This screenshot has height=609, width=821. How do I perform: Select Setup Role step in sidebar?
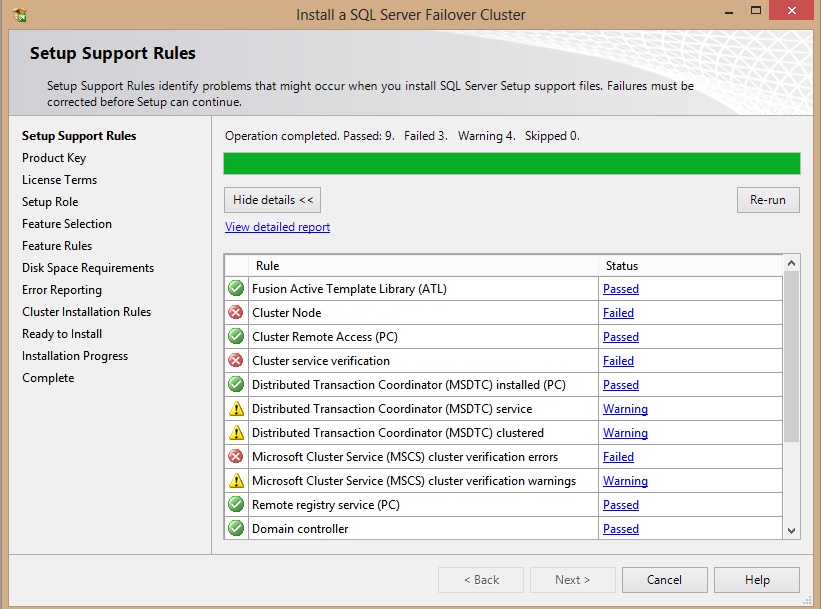click(50, 202)
